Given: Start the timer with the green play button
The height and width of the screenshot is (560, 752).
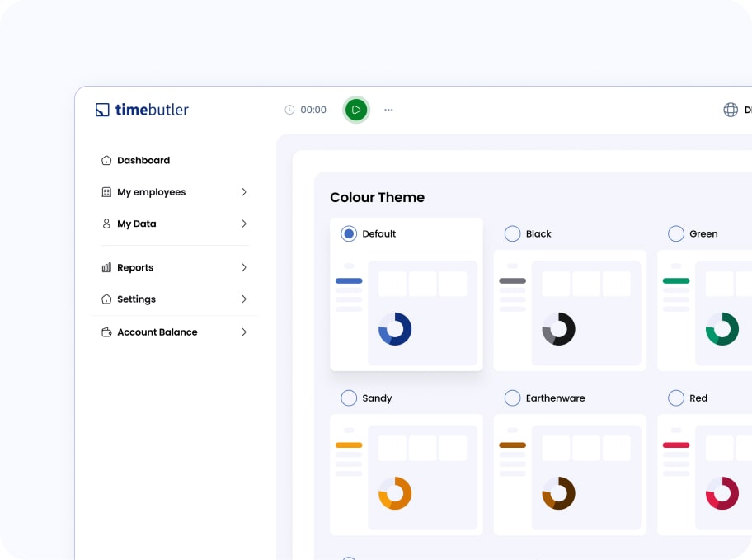Looking at the screenshot, I should point(356,110).
